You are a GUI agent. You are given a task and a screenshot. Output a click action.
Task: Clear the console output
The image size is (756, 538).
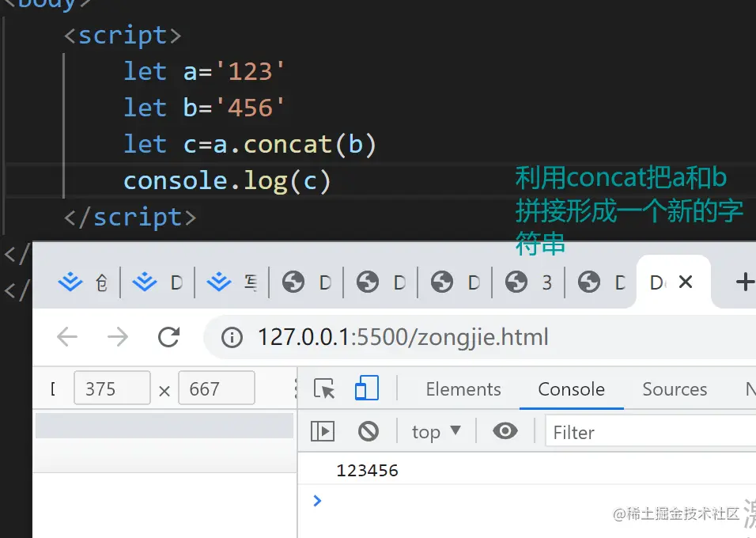click(369, 431)
